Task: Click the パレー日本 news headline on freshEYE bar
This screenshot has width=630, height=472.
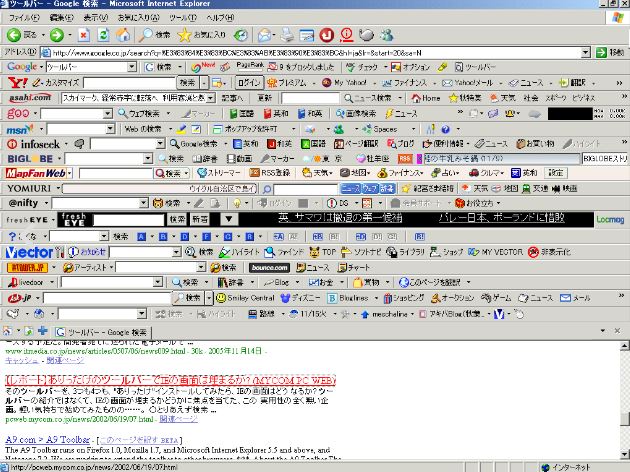Action: 501,218
